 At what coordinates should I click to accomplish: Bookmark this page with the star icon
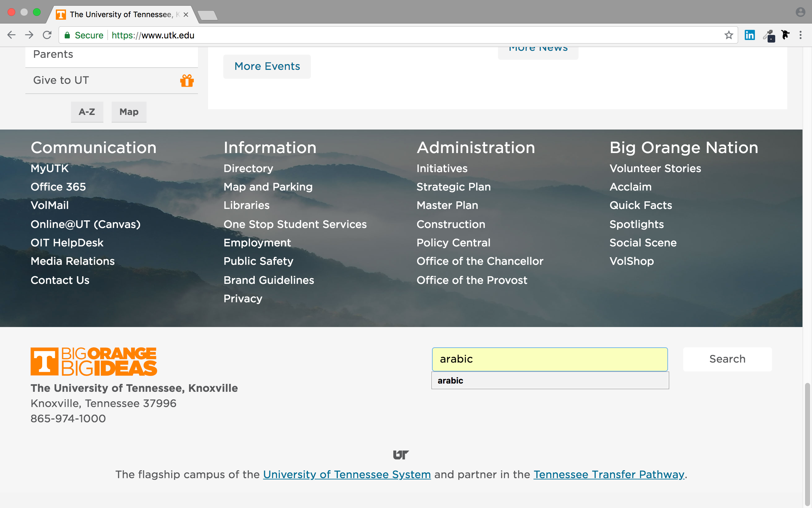(729, 35)
